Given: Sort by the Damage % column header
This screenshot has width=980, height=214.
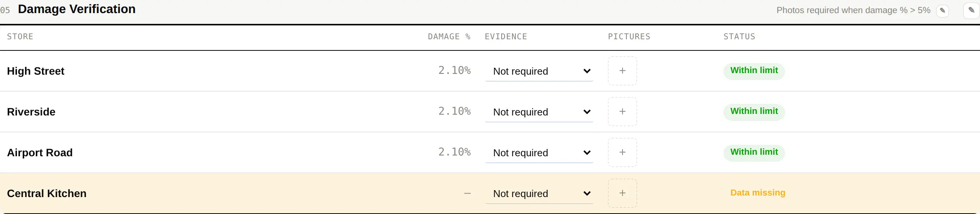Looking at the screenshot, I should [x=449, y=37].
